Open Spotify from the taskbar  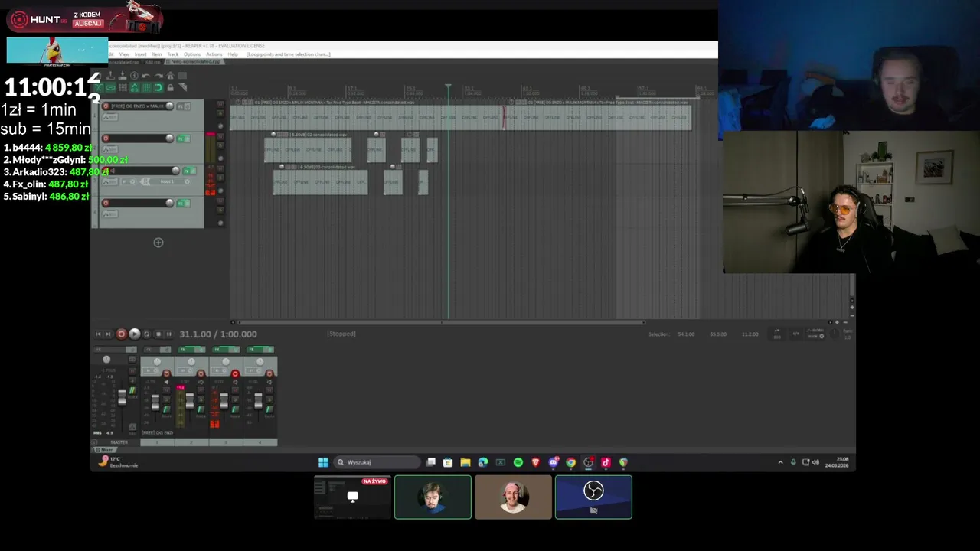coord(518,462)
